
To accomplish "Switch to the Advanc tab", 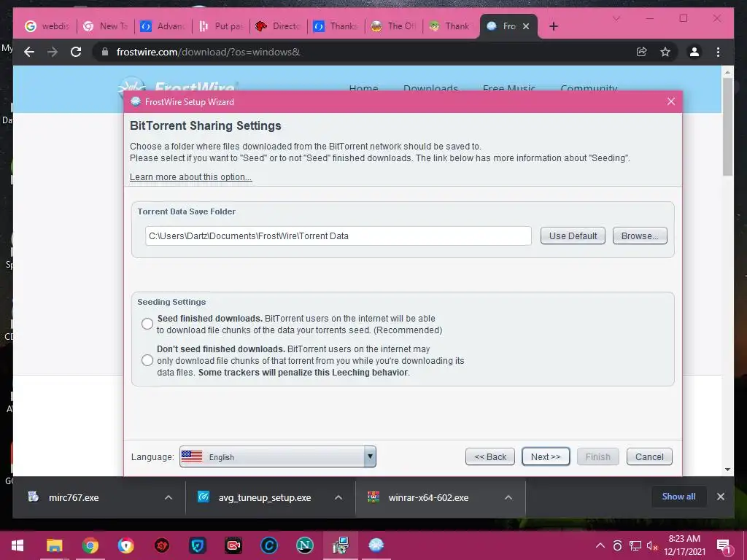I will (x=163, y=26).
